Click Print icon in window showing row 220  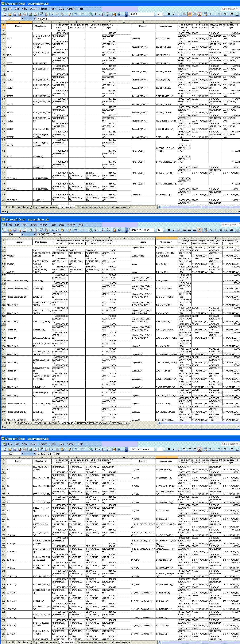point(31,449)
